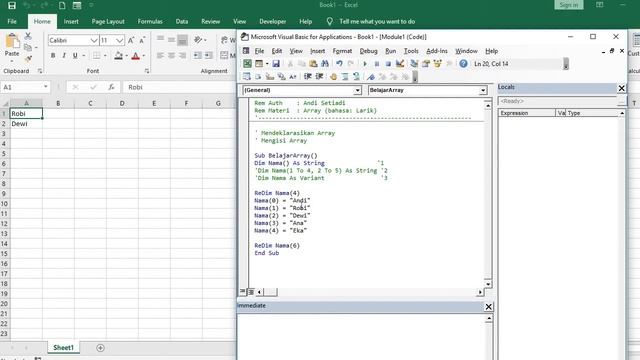The image size is (640, 360).
Task: Click Increase Font Size icon in Excel ribbon
Action: [x=131, y=40]
